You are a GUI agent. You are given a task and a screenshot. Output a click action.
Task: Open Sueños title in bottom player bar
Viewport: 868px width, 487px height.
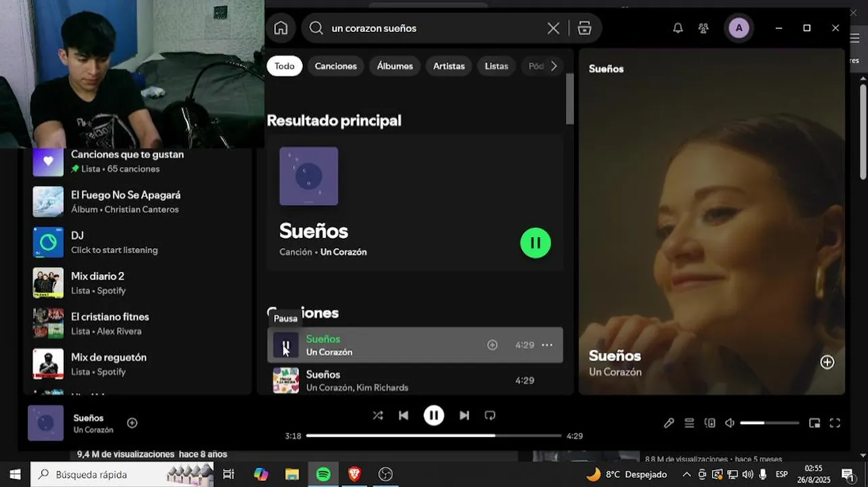pos(89,418)
